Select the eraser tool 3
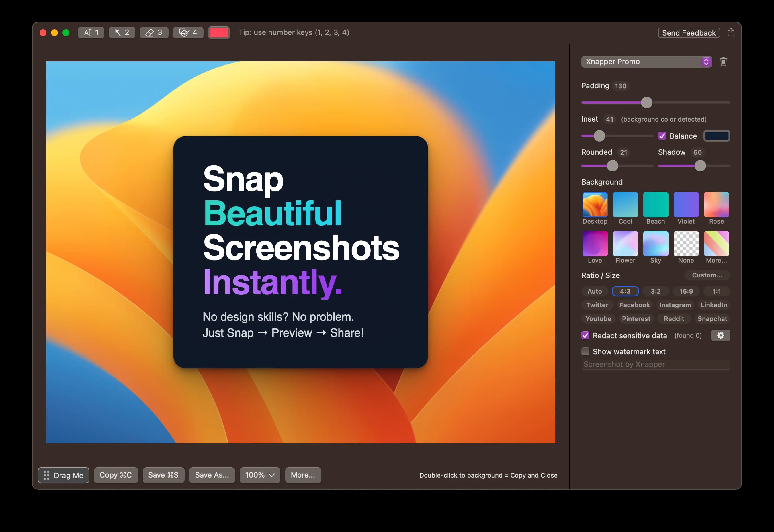This screenshot has width=774, height=532. click(x=154, y=32)
